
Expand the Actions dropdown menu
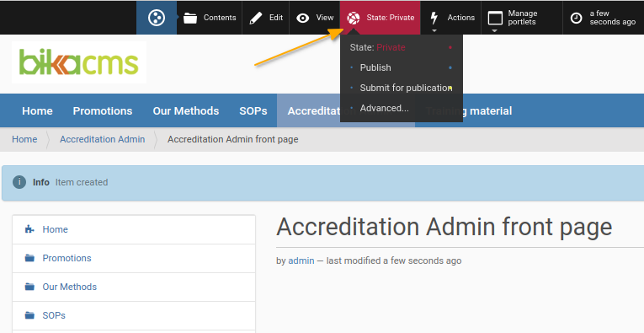[450, 18]
